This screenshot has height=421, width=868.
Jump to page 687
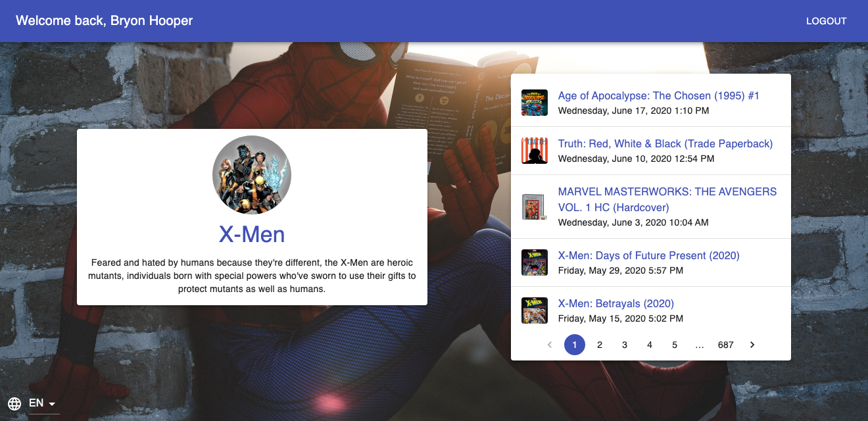point(725,344)
